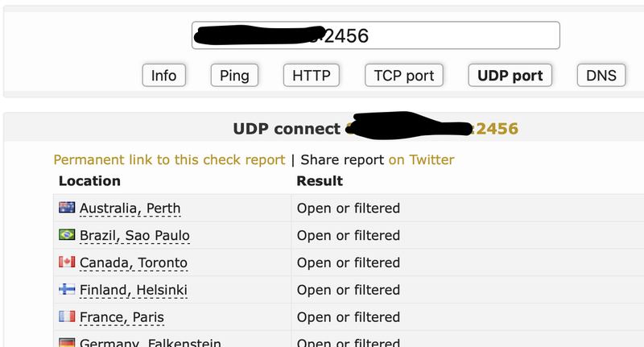Click the Finland flag icon
Viewport: 644px width, 347px height.
[67, 290]
